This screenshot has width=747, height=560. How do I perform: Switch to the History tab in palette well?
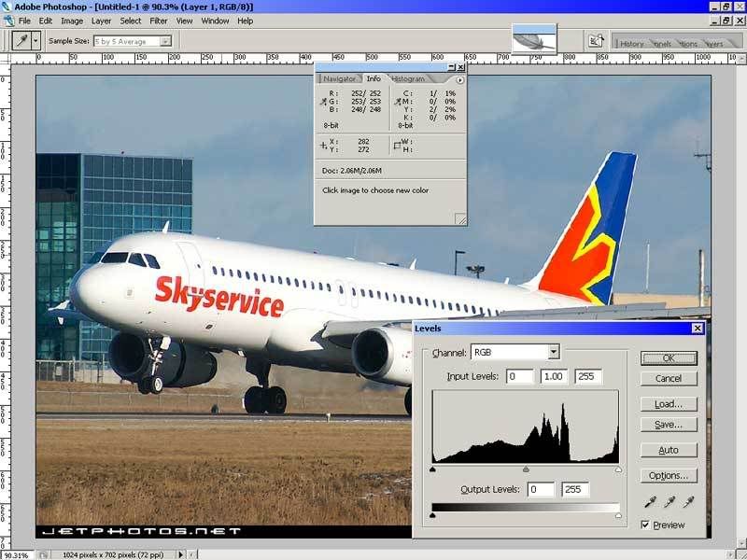pyautogui.click(x=631, y=43)
